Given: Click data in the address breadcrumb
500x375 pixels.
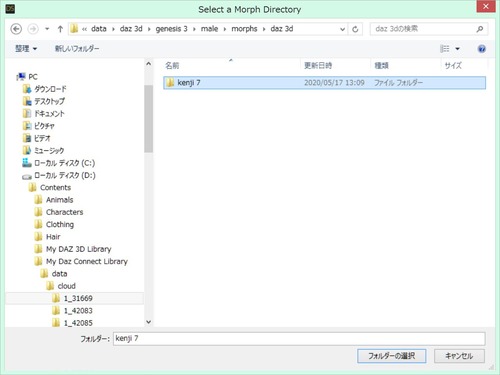Looking at the screenshot, I should [x=99, y=29].
